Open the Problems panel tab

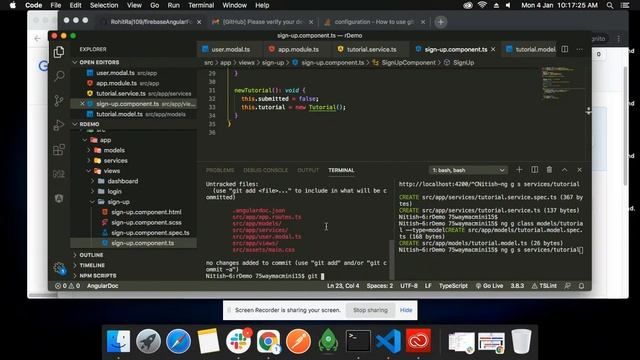point(220,170)
